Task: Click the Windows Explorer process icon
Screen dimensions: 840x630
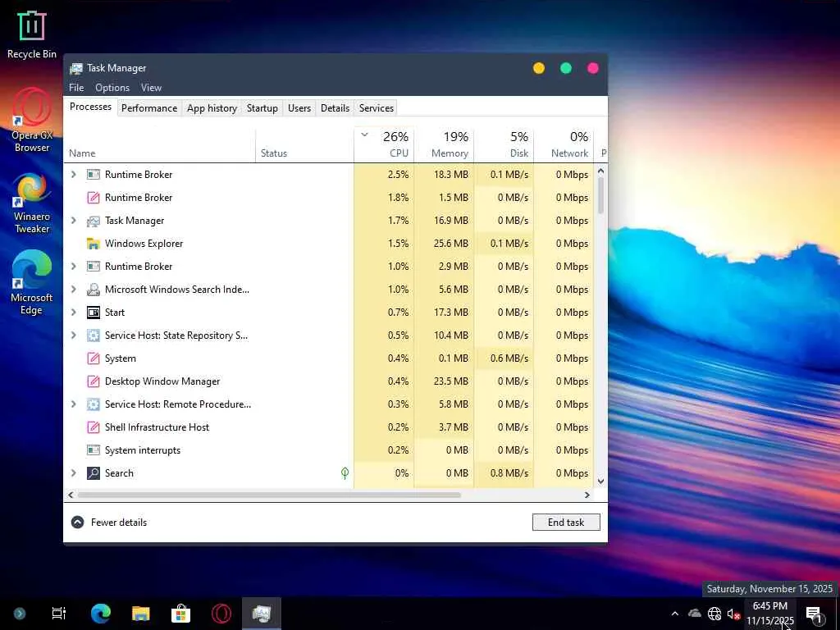Action: (x=94, y=244)
